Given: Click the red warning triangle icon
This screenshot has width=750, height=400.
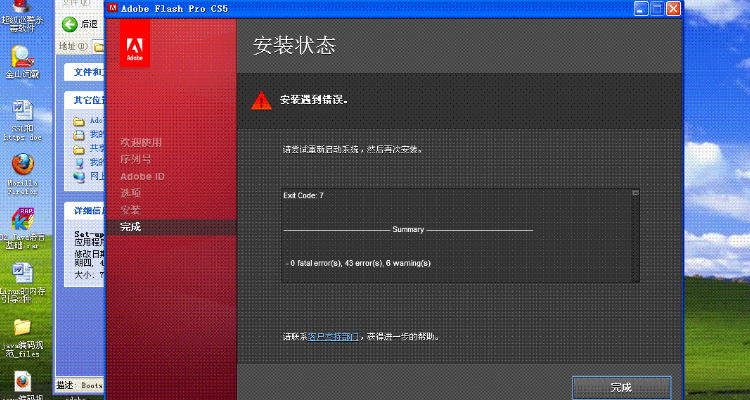Looking at the screenshot, I should pos(261,100).
